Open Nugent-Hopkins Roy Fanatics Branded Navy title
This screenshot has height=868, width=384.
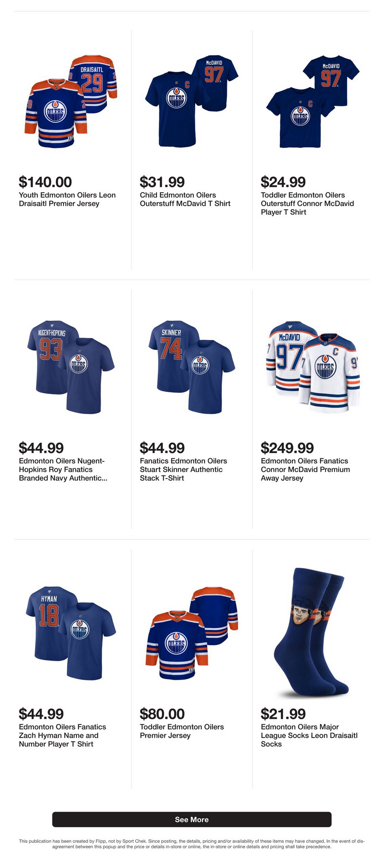pos(63,470)
